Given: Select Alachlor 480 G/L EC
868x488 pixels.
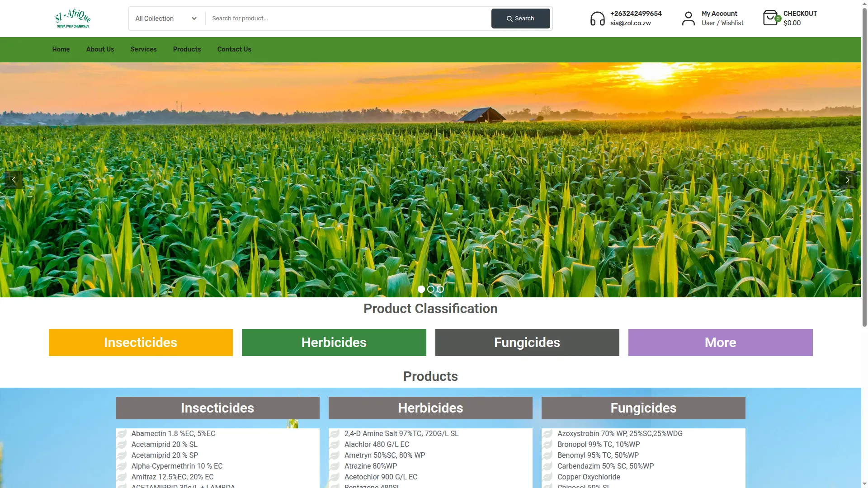Looking at the screenshot, I should (377, 445).
